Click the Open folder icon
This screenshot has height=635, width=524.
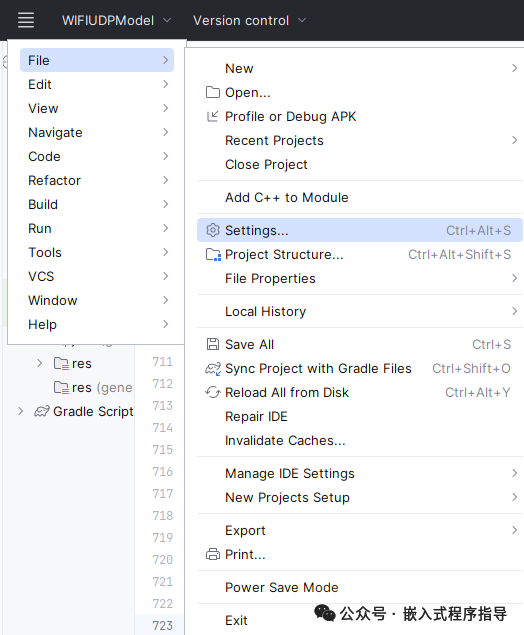(213, 92)
